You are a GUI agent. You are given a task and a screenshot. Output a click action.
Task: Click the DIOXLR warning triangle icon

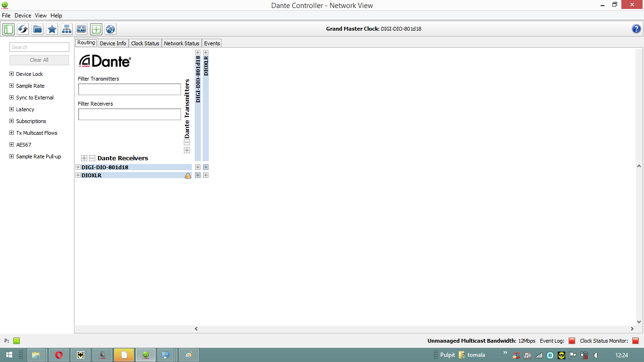[188, 175]
